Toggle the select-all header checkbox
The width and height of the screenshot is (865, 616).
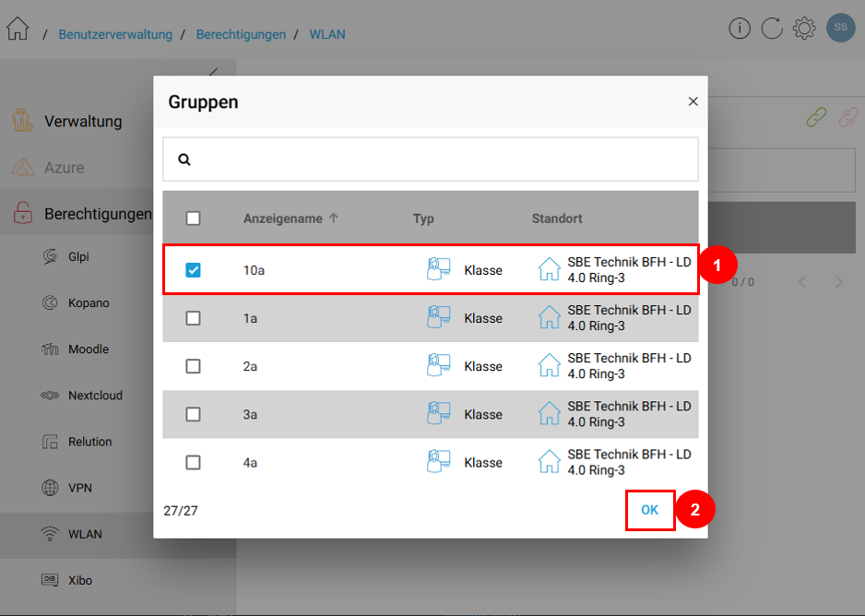193,219
